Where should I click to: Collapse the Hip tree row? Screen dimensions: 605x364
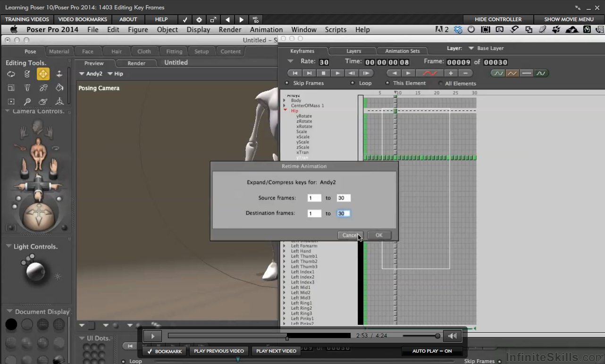pos(285,111)
